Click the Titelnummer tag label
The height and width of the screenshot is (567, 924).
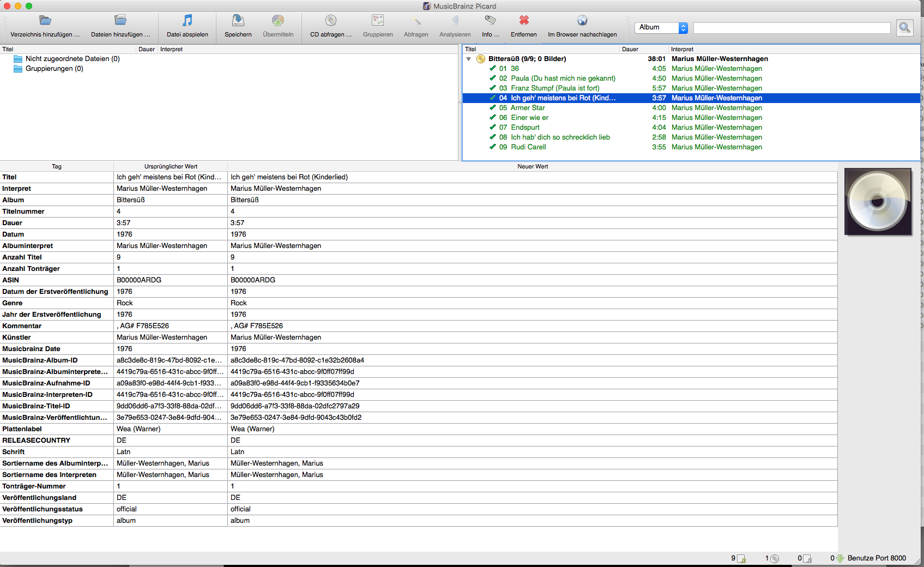[23, 211]
